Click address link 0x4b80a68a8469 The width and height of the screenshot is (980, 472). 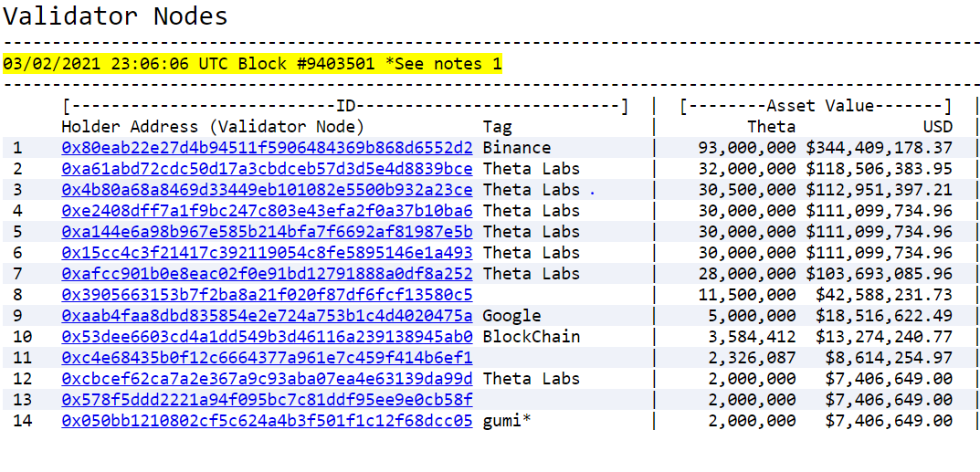point(267,190)
